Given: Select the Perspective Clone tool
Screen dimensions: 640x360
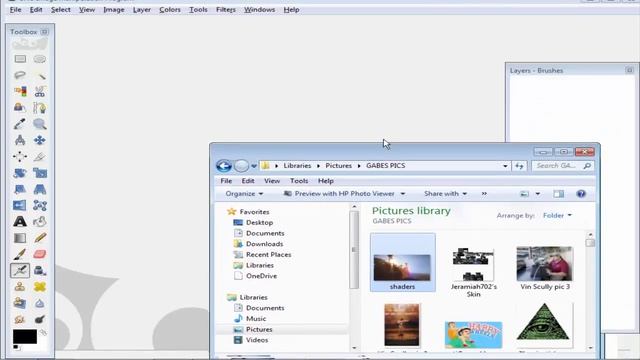Looking at the screenshot, I should point(20,303).
